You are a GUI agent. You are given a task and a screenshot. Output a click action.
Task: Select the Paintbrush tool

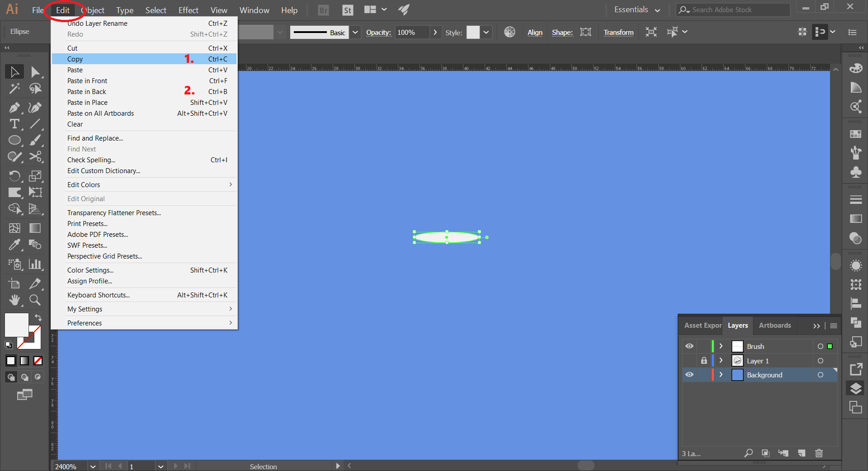pos(35,140)
